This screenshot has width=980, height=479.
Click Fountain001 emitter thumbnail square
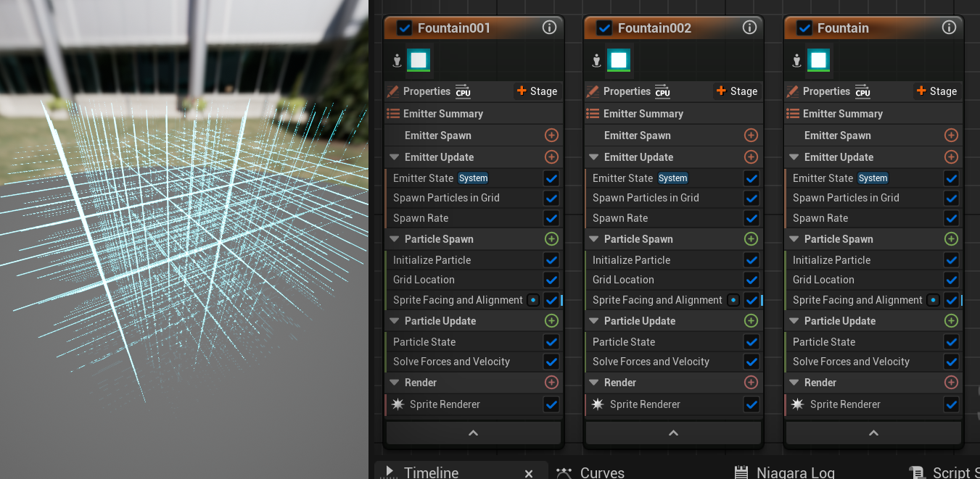coord(419,60)
